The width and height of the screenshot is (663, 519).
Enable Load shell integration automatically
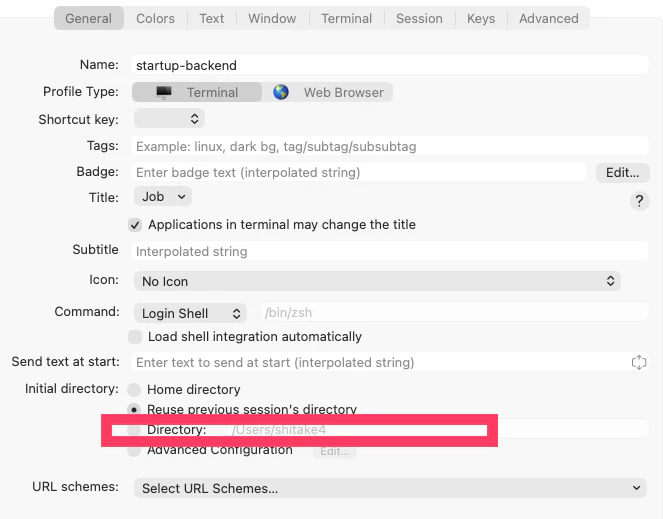coord(135,337)
